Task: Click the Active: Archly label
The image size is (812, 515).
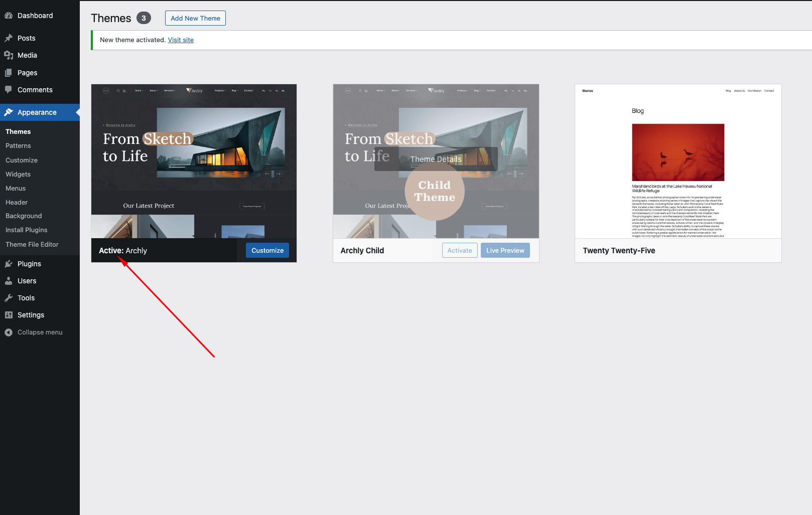Action: click(x=123, y=251)
